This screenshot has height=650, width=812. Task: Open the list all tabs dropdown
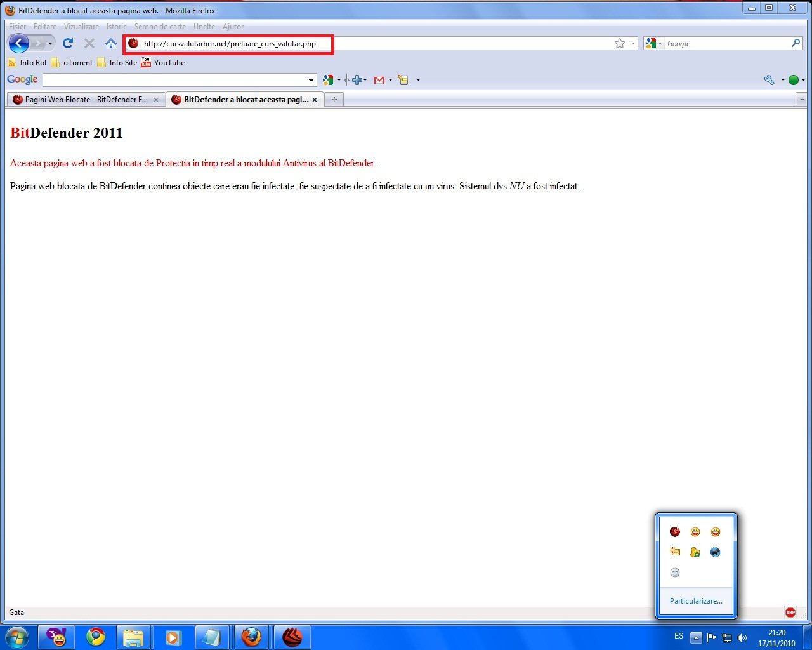point(801,100)
